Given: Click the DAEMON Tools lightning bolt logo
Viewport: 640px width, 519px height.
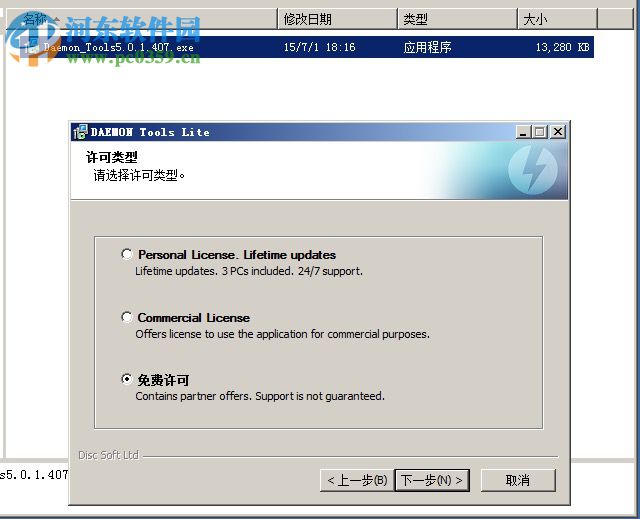Looking at the screenshot, I should click(x=533, y=170).
